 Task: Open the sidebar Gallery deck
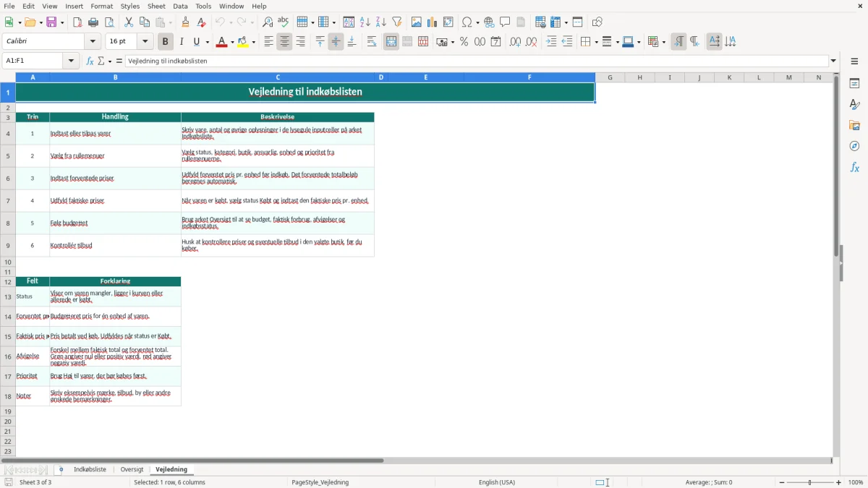(x=854, y=126)
